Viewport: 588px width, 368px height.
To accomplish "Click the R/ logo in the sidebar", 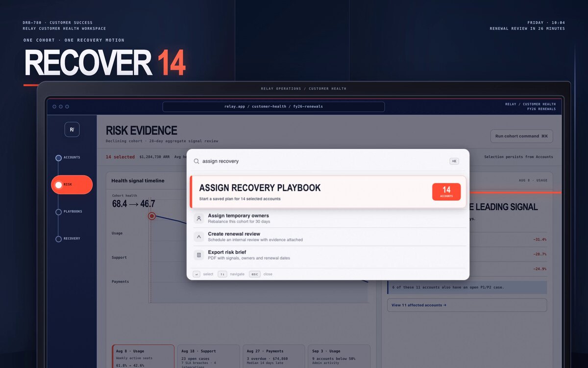I will point(72,130).
